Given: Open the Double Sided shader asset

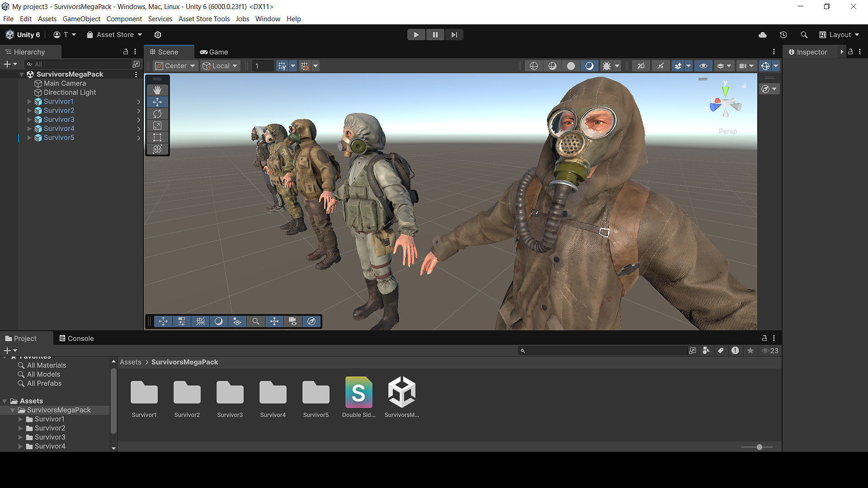Looking at the screenshot, I should point(359,397).
